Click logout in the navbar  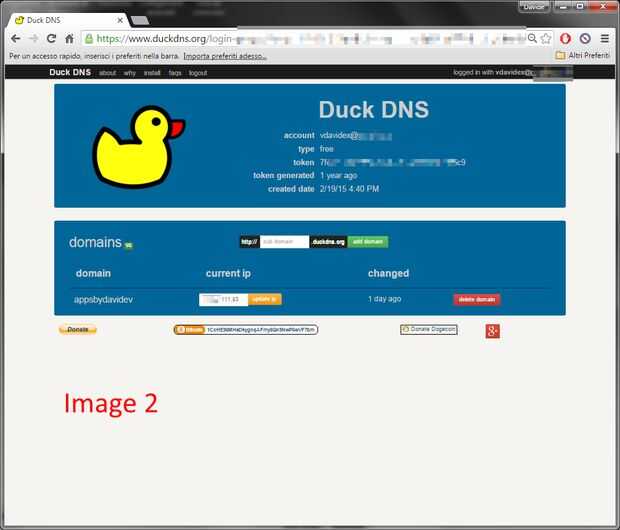198,73
